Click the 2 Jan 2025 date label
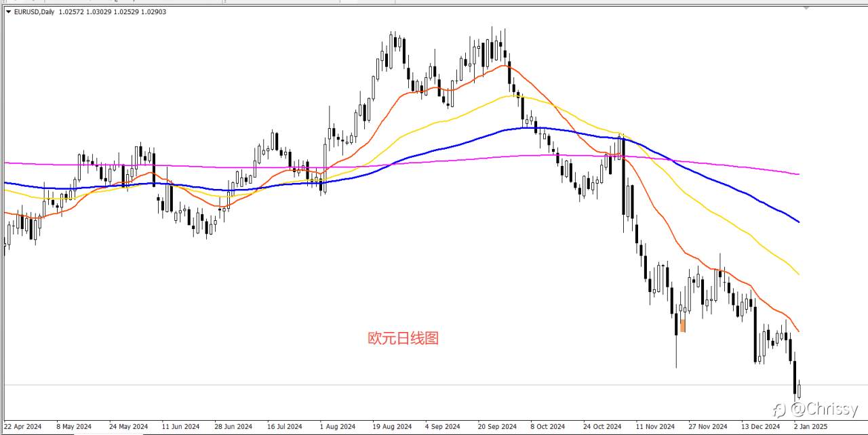This screenshot has height=435, width=868. tap(810, 427)
